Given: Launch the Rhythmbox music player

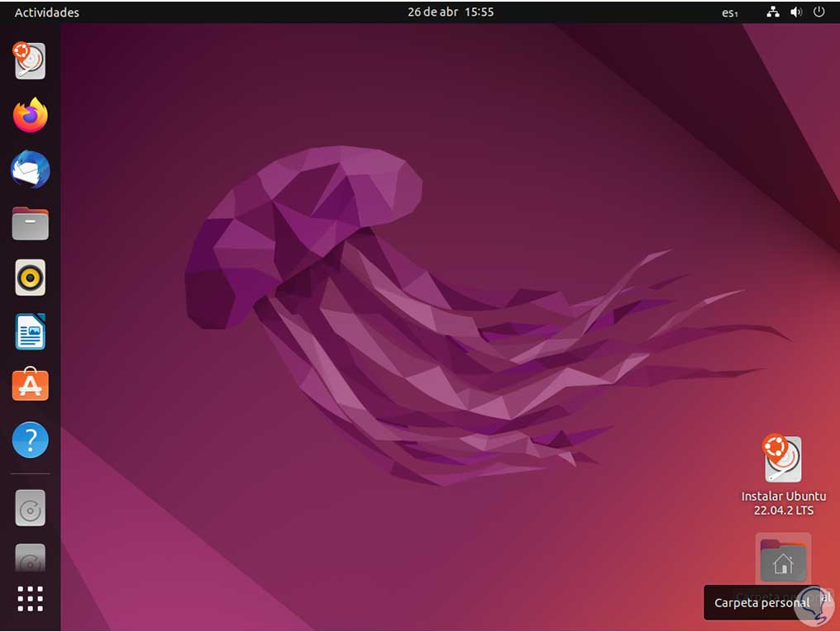Looking at the screenshot, I should pyautogui.click(x=31, y=278).
